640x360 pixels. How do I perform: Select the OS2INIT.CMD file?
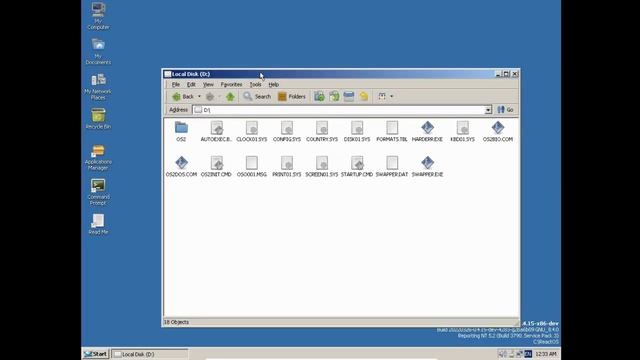coord(216,167)
